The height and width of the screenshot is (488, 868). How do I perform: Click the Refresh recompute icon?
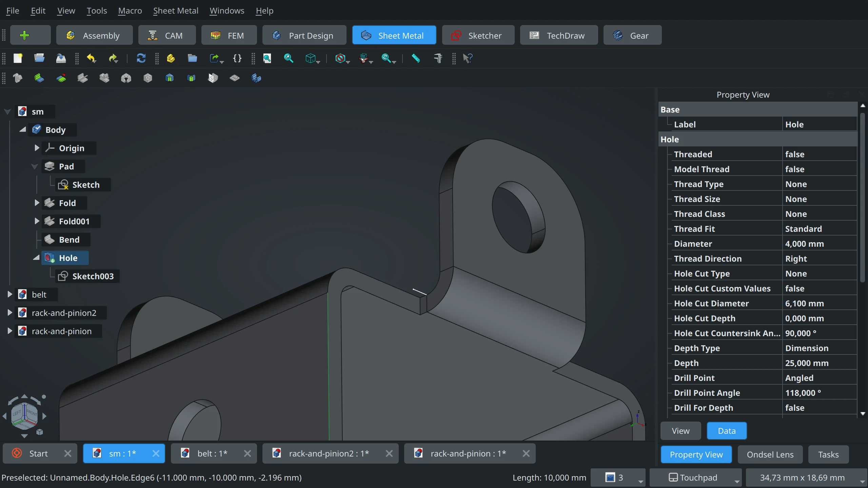click(x=141, y=58)
